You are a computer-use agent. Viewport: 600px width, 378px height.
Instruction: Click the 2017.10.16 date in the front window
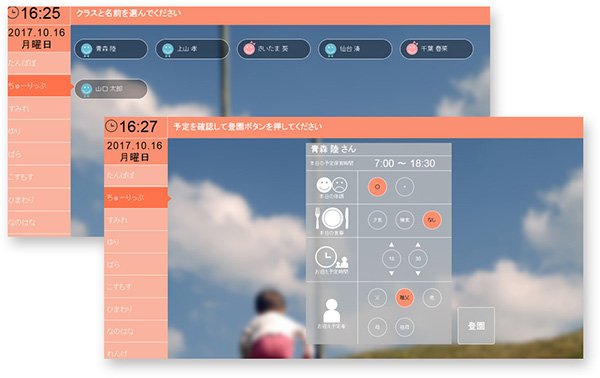[135, 145]
